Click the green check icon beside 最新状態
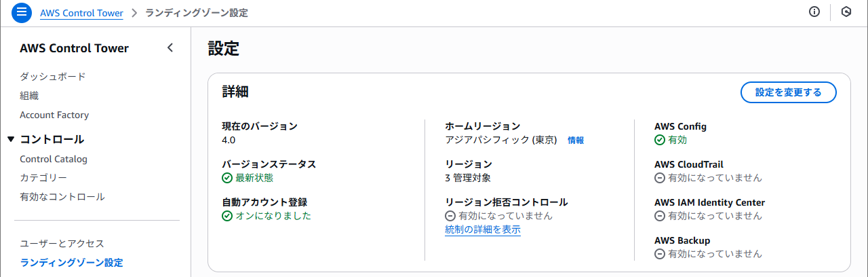868x277 pixels. [x=227, y=178]
